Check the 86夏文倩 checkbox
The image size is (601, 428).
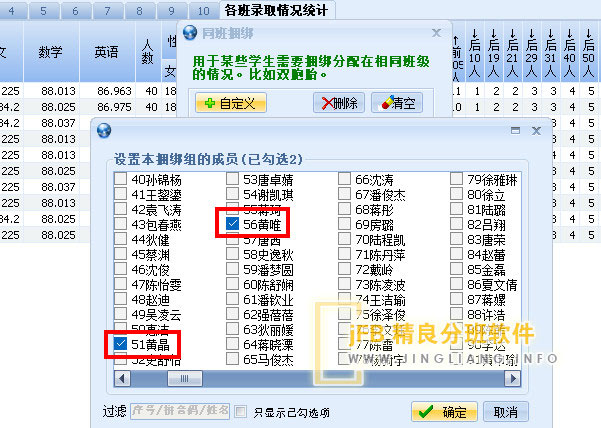(456, 284)
